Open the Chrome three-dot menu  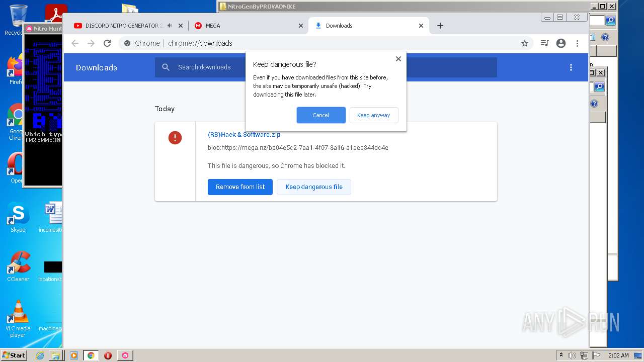pos(578,43)
